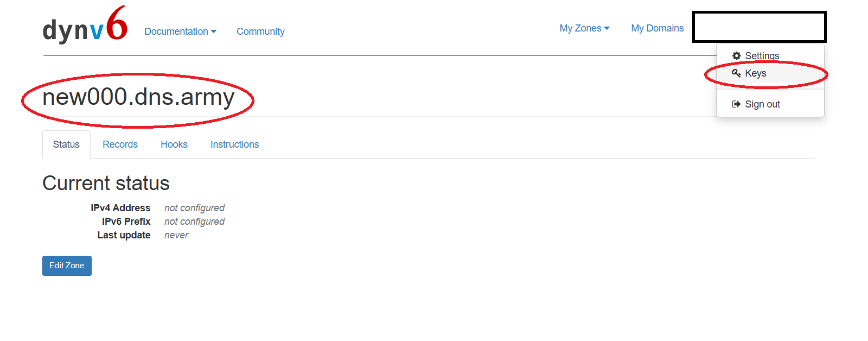Open the Records tab

[x=120, y=144]
